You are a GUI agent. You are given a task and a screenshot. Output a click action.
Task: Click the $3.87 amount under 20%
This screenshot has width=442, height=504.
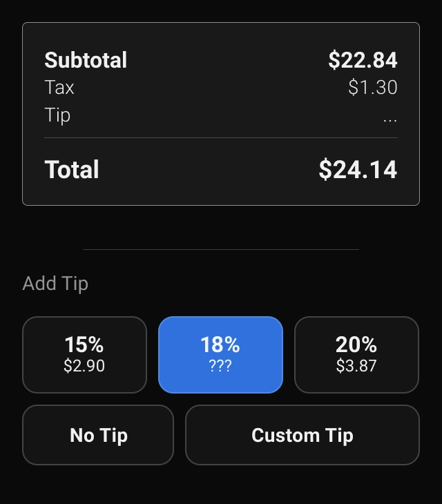click(356, 366)
